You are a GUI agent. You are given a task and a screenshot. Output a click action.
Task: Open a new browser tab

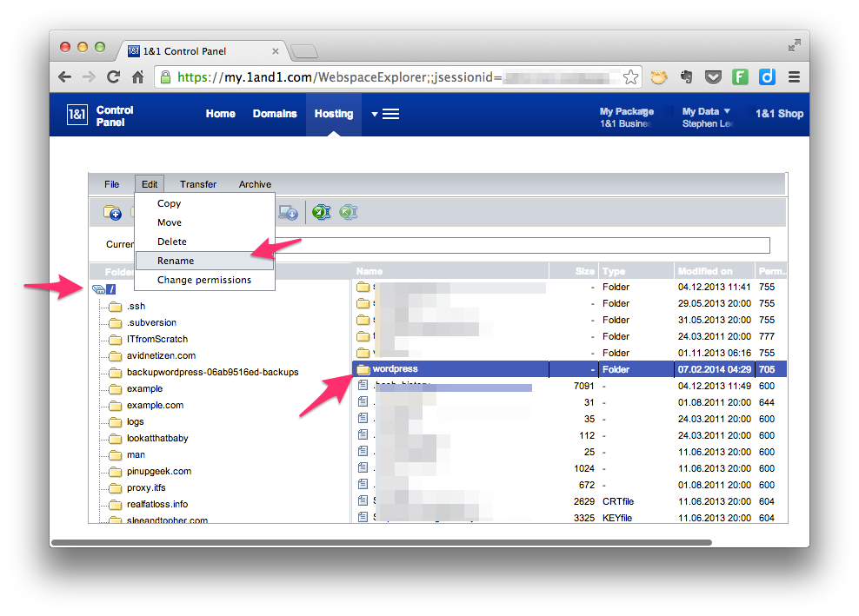304,52
